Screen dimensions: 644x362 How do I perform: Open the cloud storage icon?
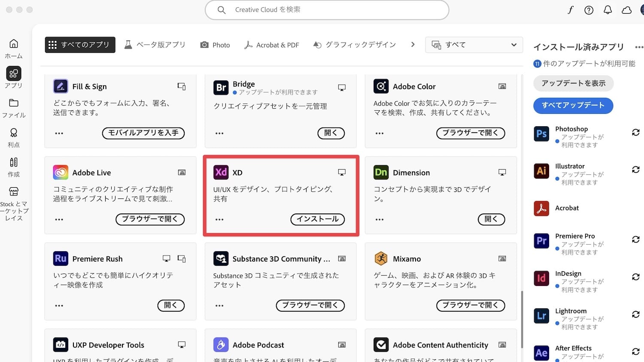[x=626, y=10]
